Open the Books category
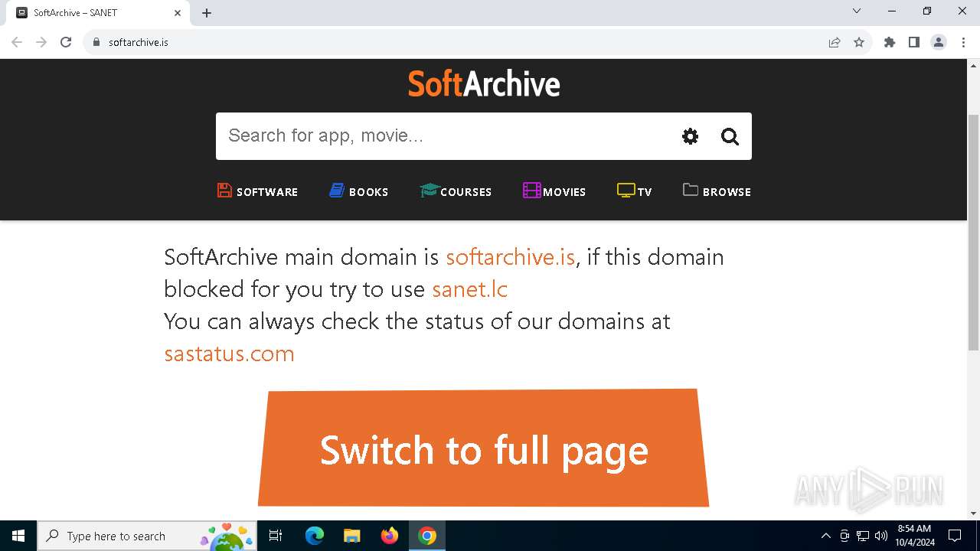This screenshot has height=551, width=980. point(359,191)
